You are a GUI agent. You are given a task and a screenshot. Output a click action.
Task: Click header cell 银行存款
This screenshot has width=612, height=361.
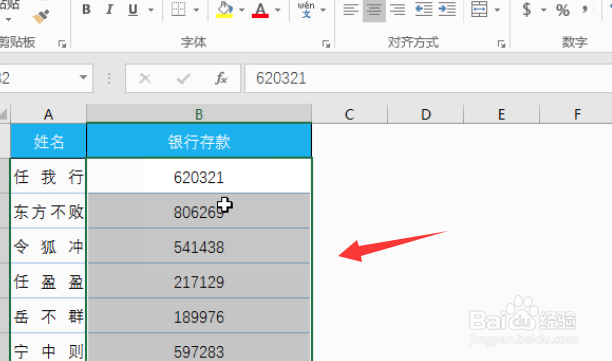point(199,141)
